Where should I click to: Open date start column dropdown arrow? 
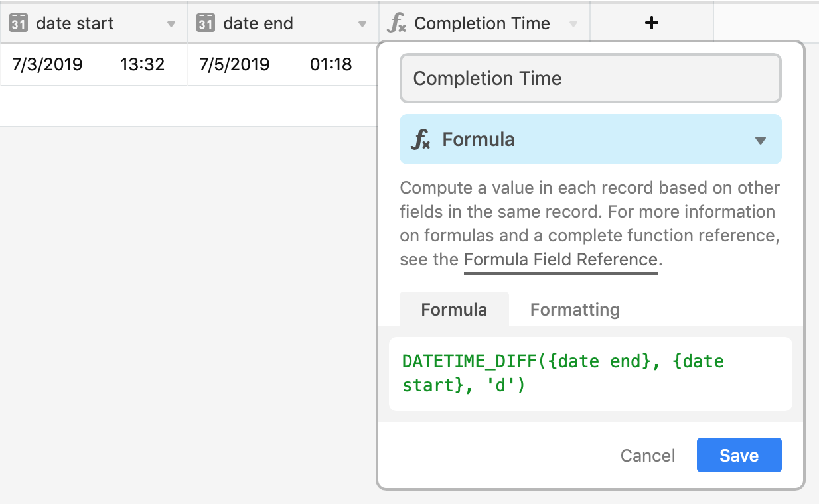(171, 25)
